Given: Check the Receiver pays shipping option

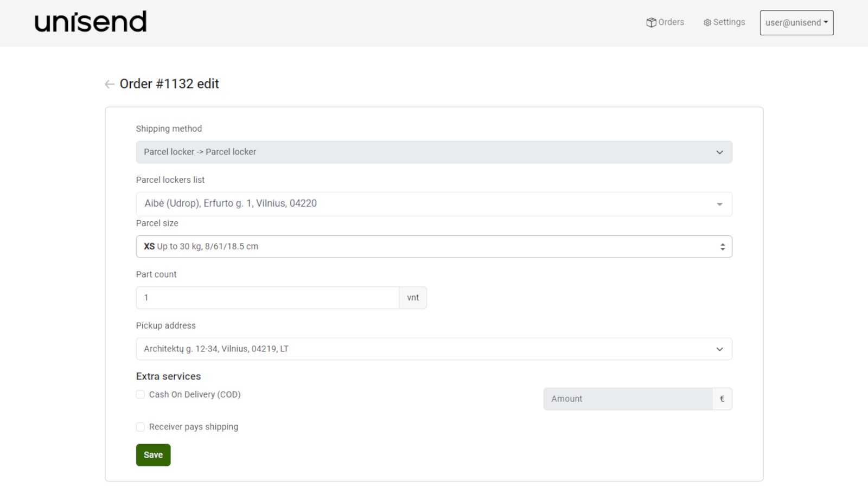Looking at the screenshot, I should click(140, 427).
